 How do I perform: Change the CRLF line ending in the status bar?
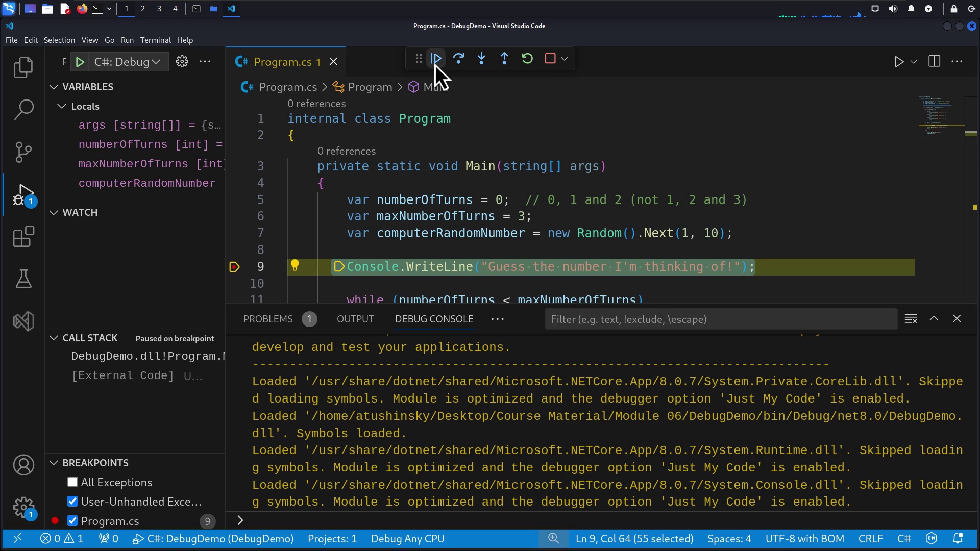[x=871, y=539]
